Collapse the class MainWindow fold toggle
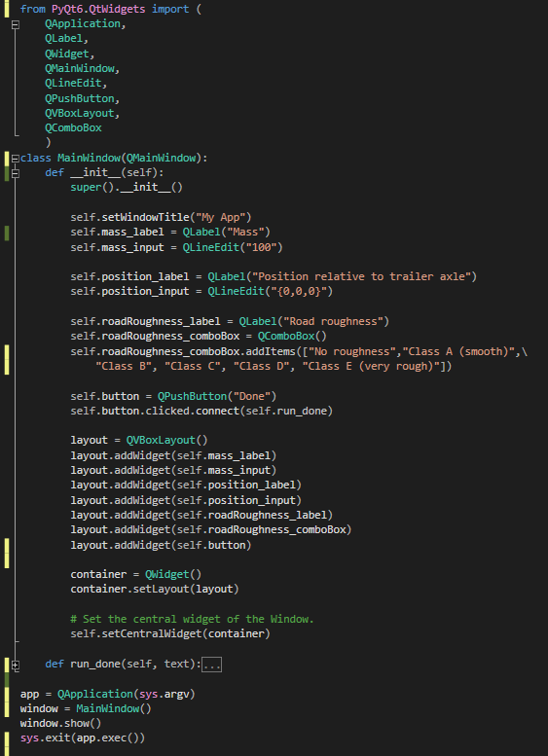The width and height of the screenshot is (548, 756). 16,159
